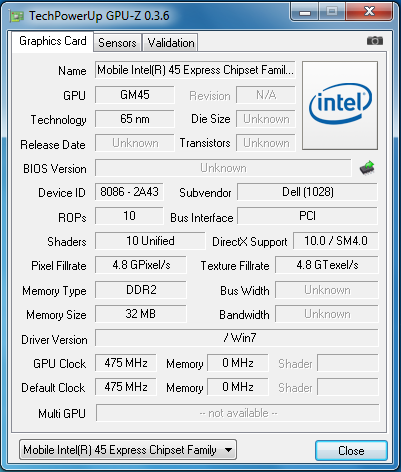
Task: Click the Device ID field 8086 - 2A43
Action: pyautogui.click(x=129, y=192)
